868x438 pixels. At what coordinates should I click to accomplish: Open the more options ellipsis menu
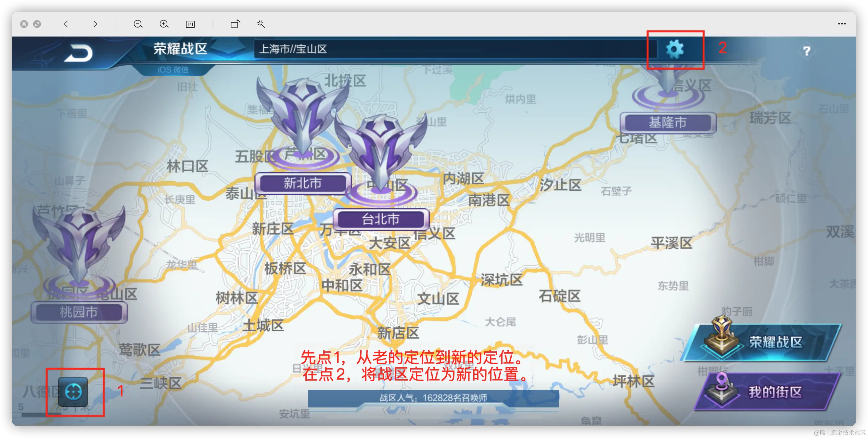coord(842,24)
